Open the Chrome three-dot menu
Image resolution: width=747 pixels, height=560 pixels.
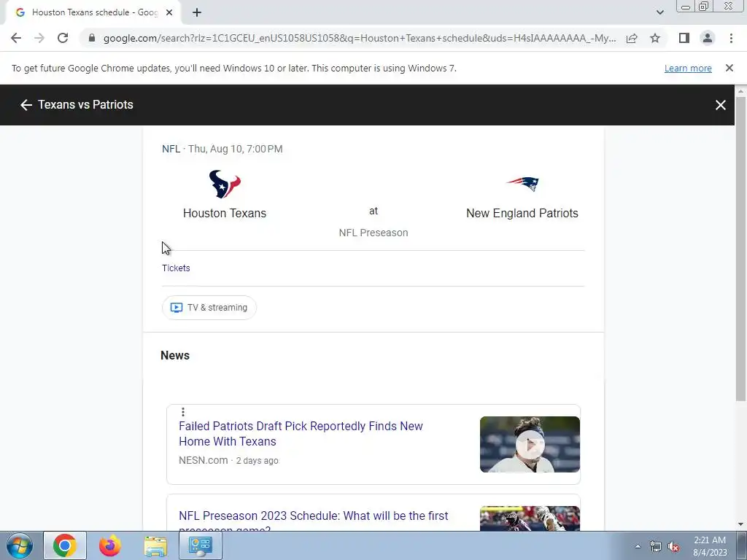(731, 38)
